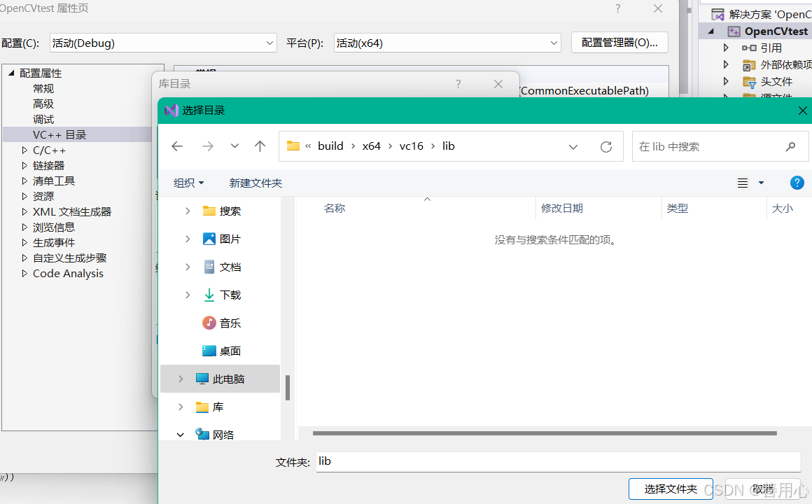Screen dimensions: 812x504
Task: Select 调试 in property tree
Action: (x=43, y=119)
